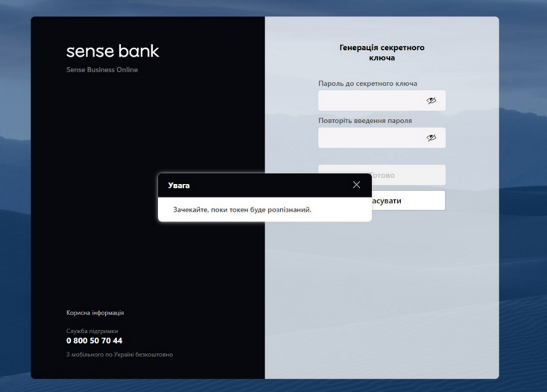Click the Генерація секретного ключа heading
Screen dimensions: 547x392
pos(382,53)
